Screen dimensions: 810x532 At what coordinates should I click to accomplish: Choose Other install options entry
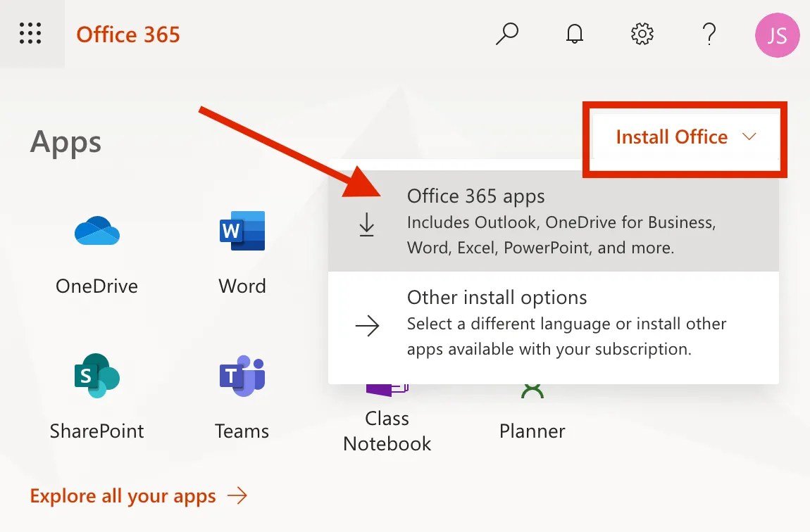[x=553, y=323]
